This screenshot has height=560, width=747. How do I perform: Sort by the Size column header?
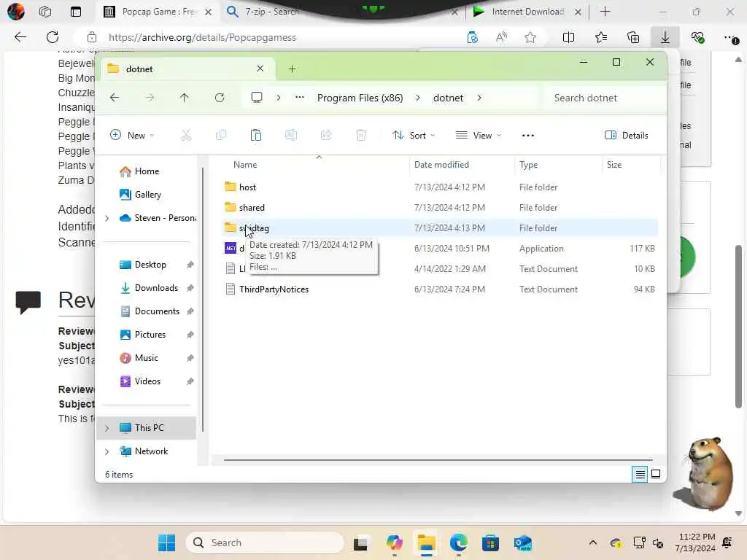[x=614, y=165]
